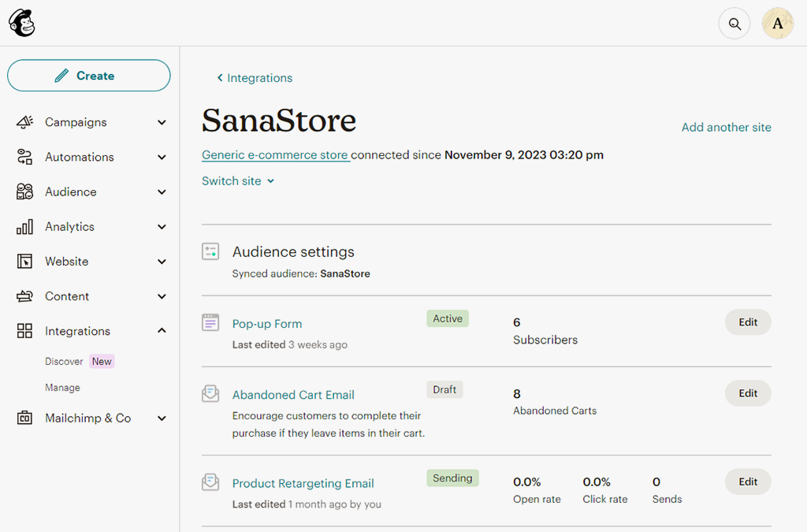The image size is (807, 532).
Task: Click the Audience settings panel icon
Action: click(x=210, y=251)
